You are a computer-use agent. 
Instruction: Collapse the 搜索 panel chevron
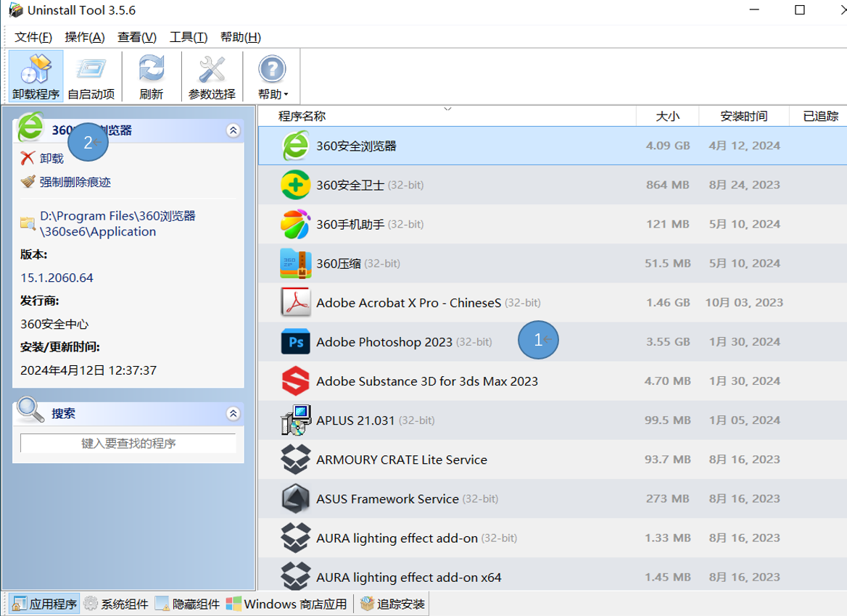click(x=233, y=414)
